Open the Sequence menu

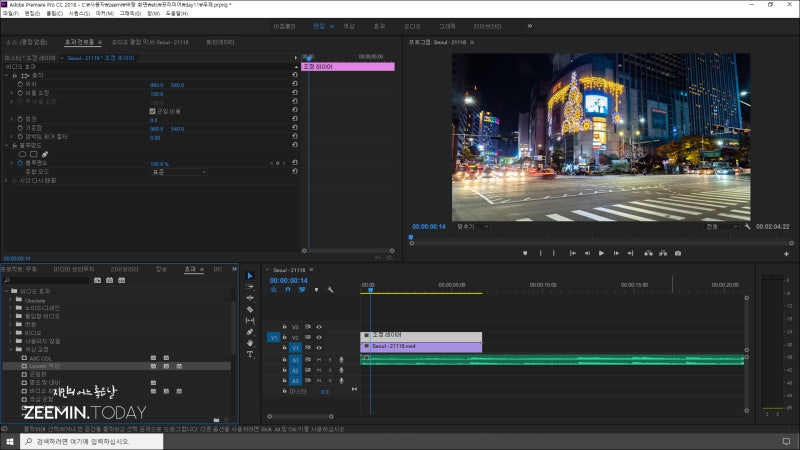tap(79, 14)
